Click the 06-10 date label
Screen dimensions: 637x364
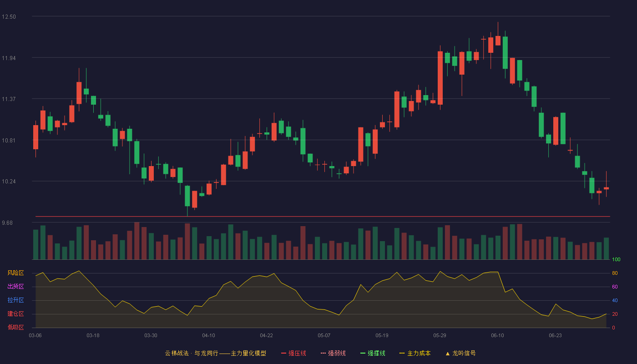(497, 335)
